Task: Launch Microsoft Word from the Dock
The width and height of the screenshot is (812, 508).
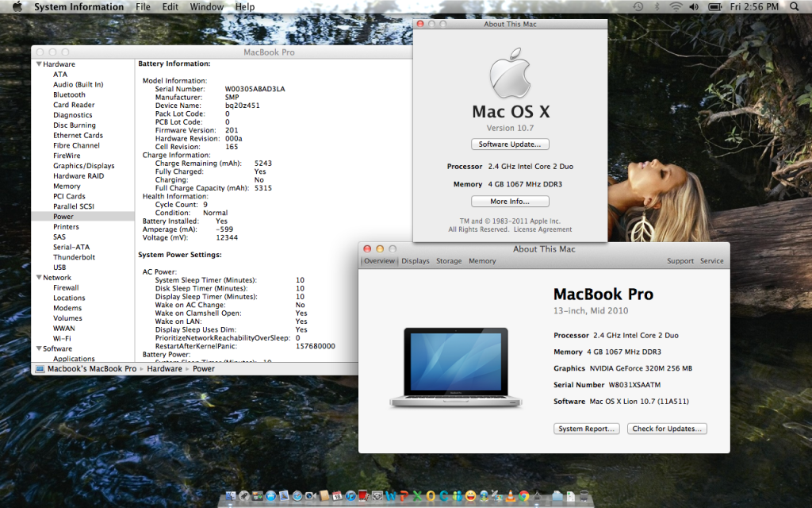Action: pos(390,496)
